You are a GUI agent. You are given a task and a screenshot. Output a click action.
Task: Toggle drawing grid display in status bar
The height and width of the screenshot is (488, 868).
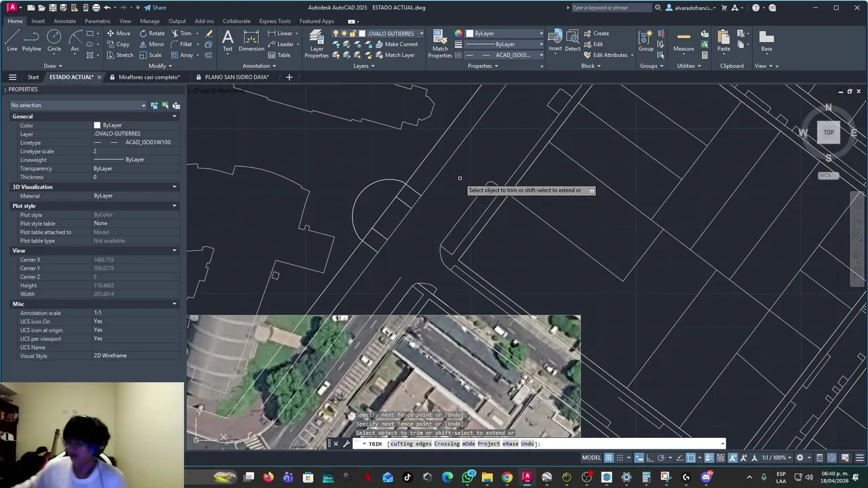pyautogui.click(x=608, y=457)
